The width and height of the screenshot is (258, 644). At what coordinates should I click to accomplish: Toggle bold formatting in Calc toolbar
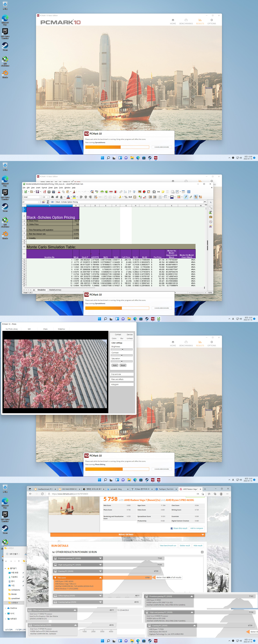(52, 197)
